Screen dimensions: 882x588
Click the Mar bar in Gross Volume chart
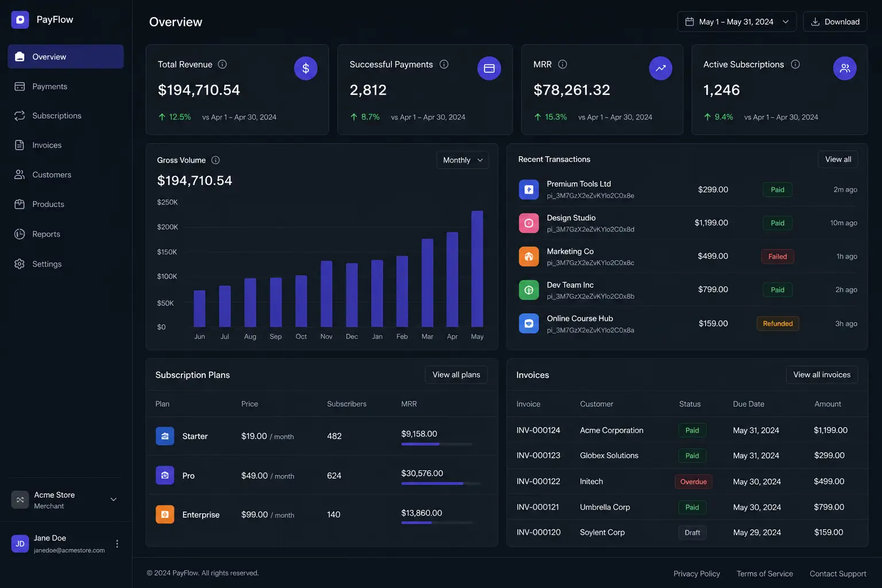click(x=427, y=283)
